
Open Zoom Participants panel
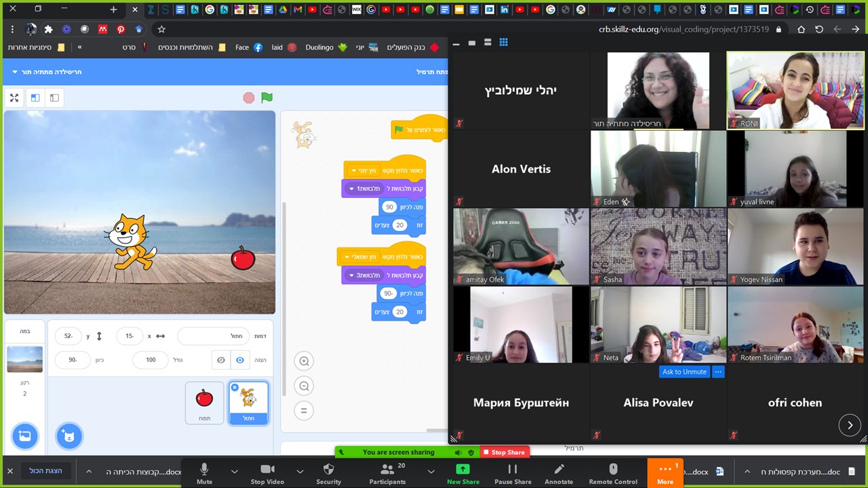click(388, 474)
